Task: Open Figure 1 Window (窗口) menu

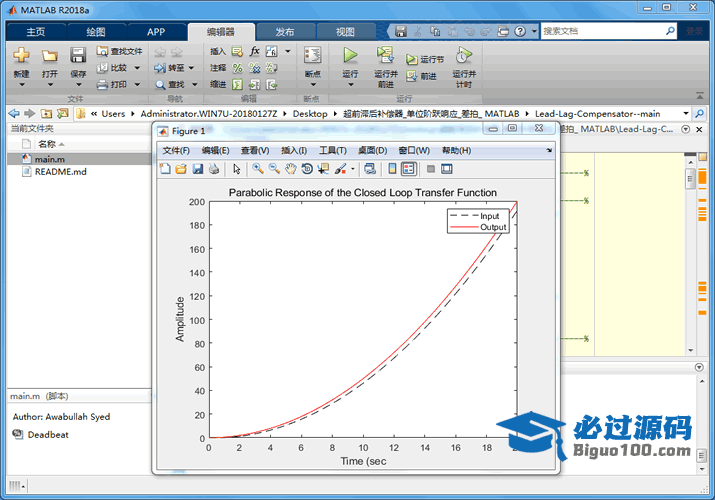Action: pos(414,150)
